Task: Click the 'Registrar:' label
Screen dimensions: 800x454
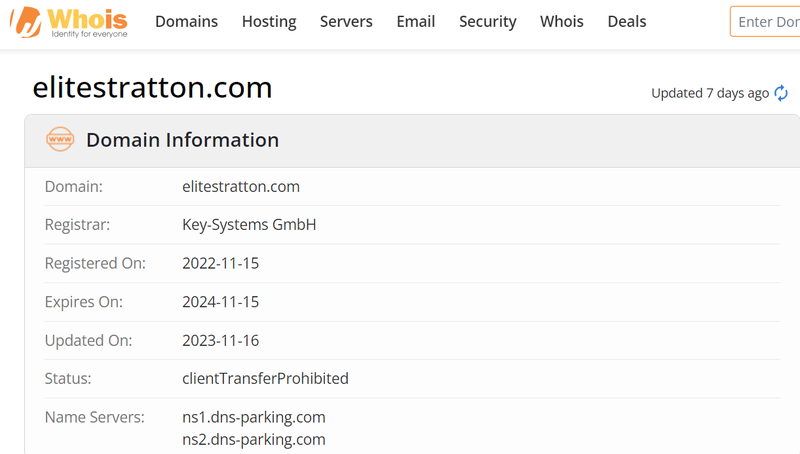Action: pos(77,224)
